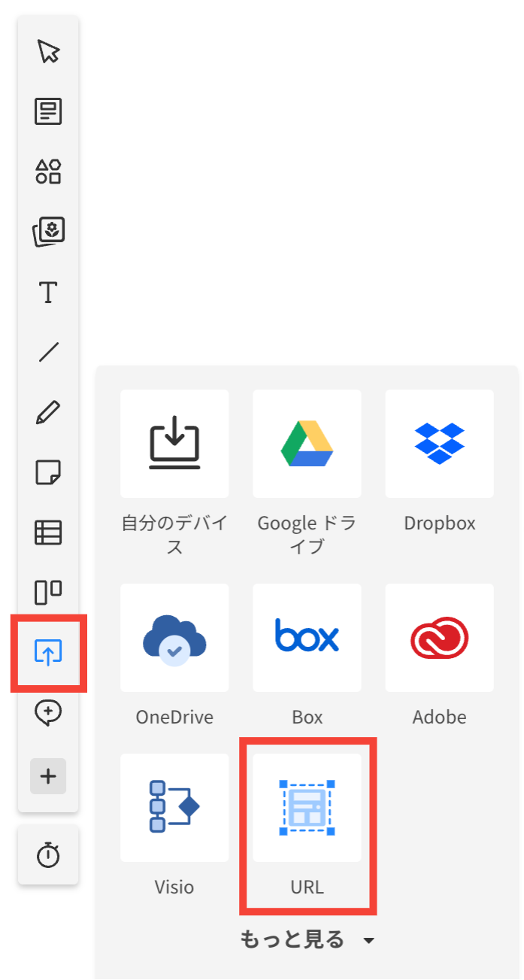Expand もっと見る dropdown arrow
524x980 pixels.
click(368, 941)
